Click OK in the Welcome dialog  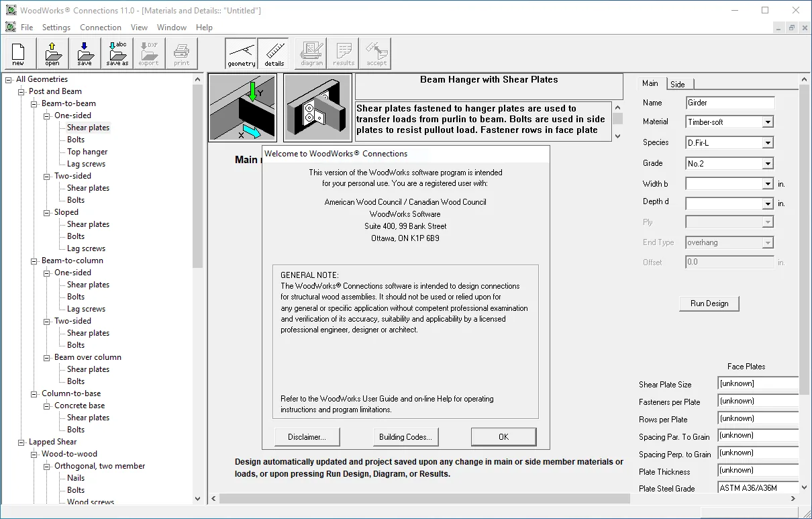pyautogui.click(x=503, y=436)
